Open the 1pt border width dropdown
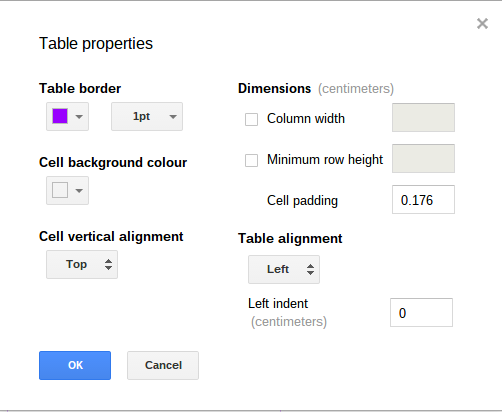The width and height of the screenshot is (502, 412). tap(147, 116)
